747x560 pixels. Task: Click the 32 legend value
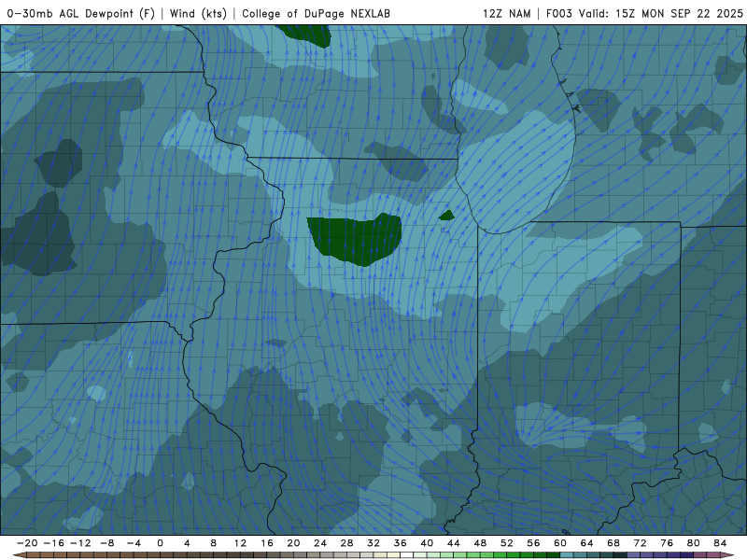coord(373,543)
